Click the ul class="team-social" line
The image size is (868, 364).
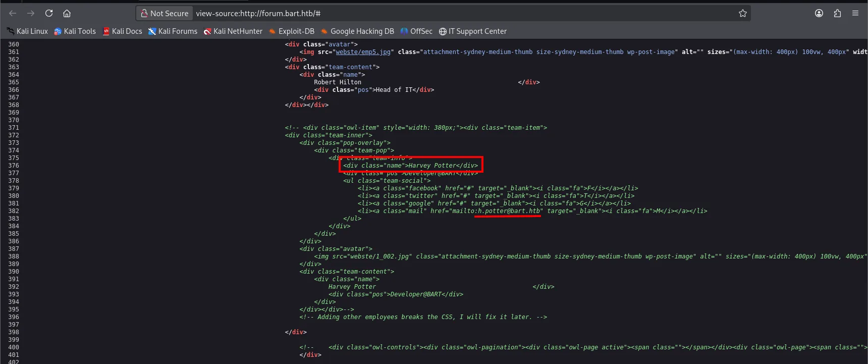pyautogui.click(x=387, y=181)
